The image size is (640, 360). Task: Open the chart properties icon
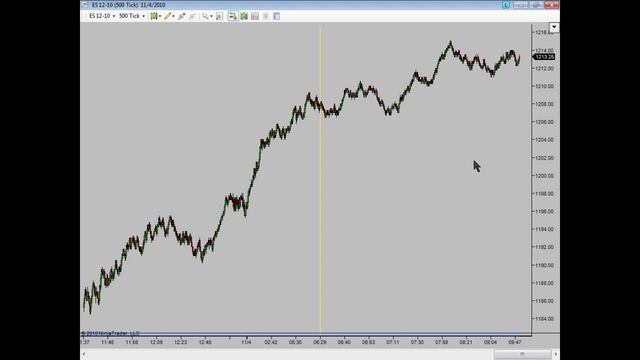click(276, 16)
